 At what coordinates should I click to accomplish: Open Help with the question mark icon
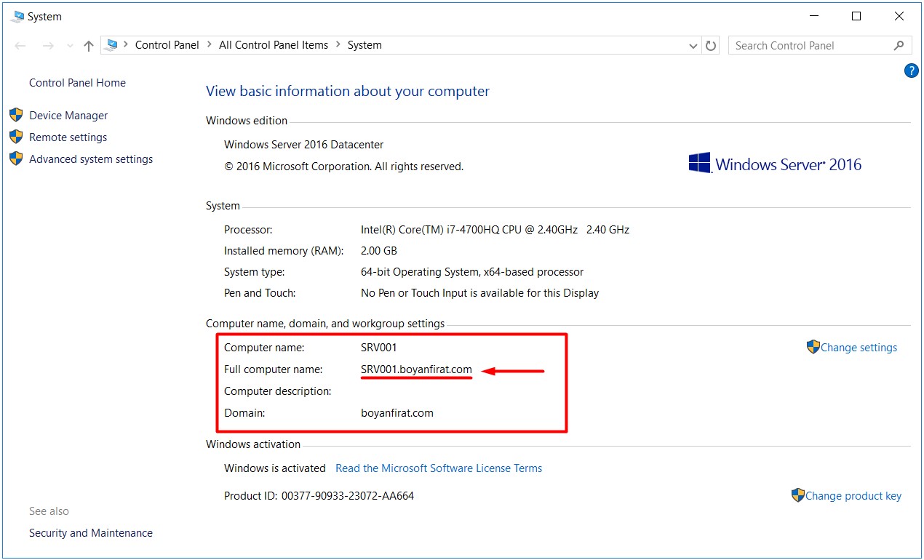click(911, 71)
